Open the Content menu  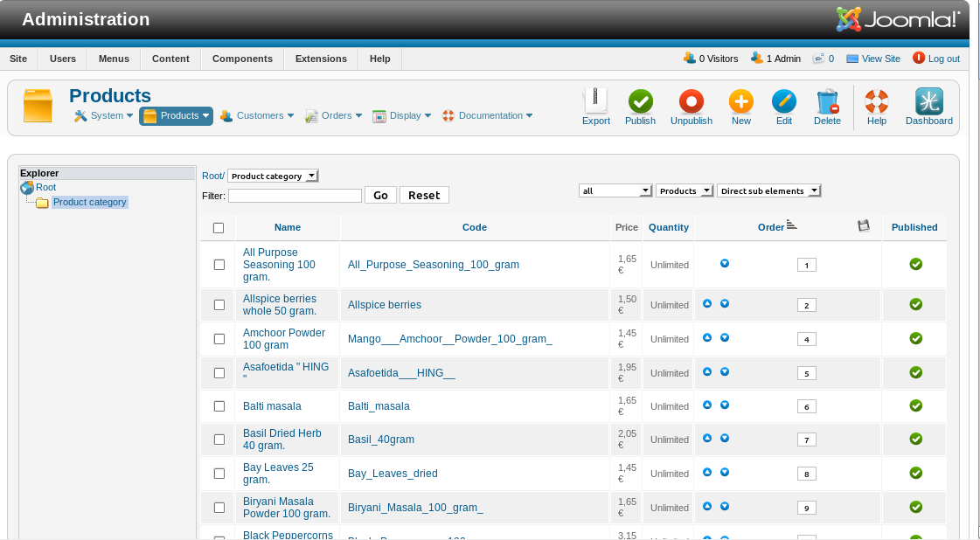170,59
